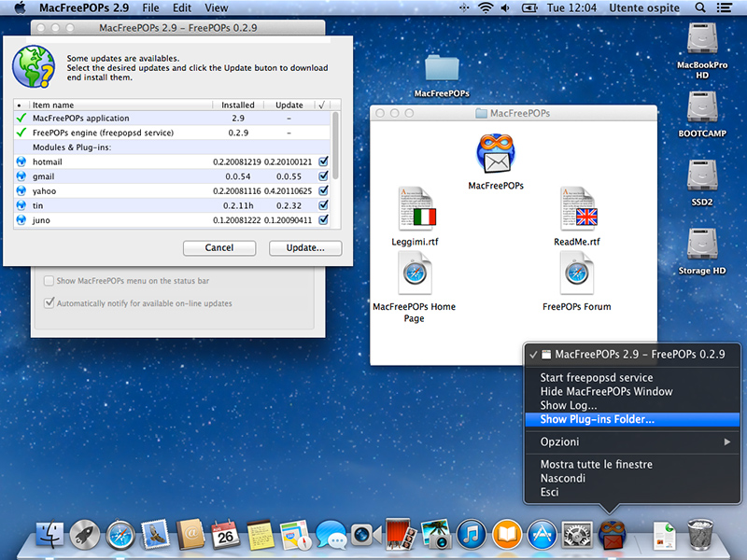Screen dimensions: 747x560
Task: Open the File menu
Action: point(150,7)
